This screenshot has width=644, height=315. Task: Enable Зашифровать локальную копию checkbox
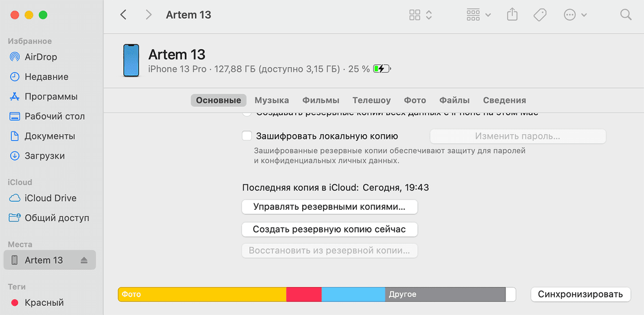click(x=247, y=136)
